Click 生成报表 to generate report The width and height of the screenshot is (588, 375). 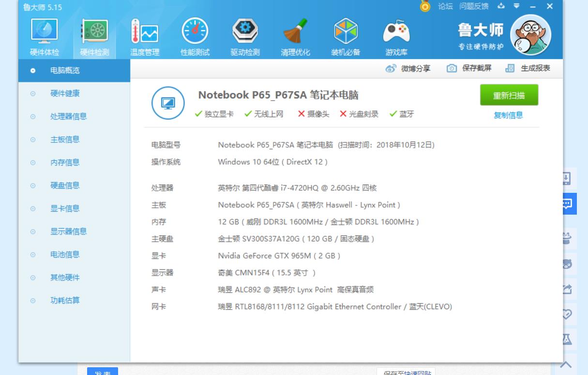tap(528, 68)
